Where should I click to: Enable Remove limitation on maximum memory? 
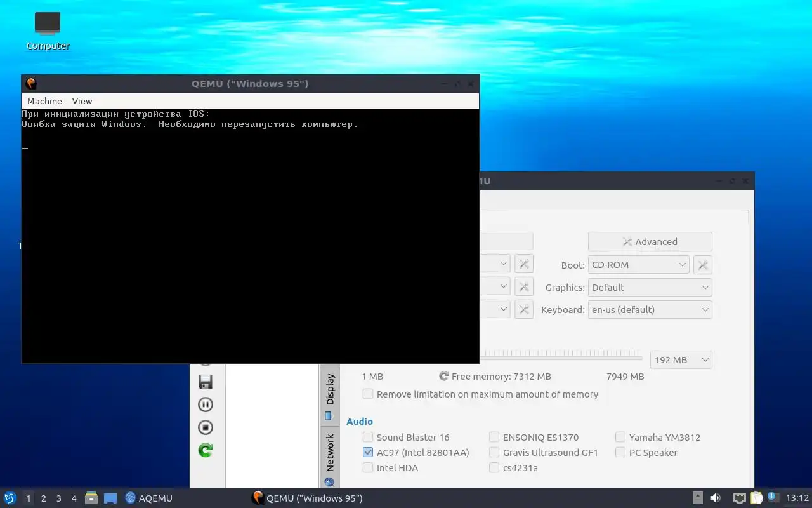pos(480,394)
